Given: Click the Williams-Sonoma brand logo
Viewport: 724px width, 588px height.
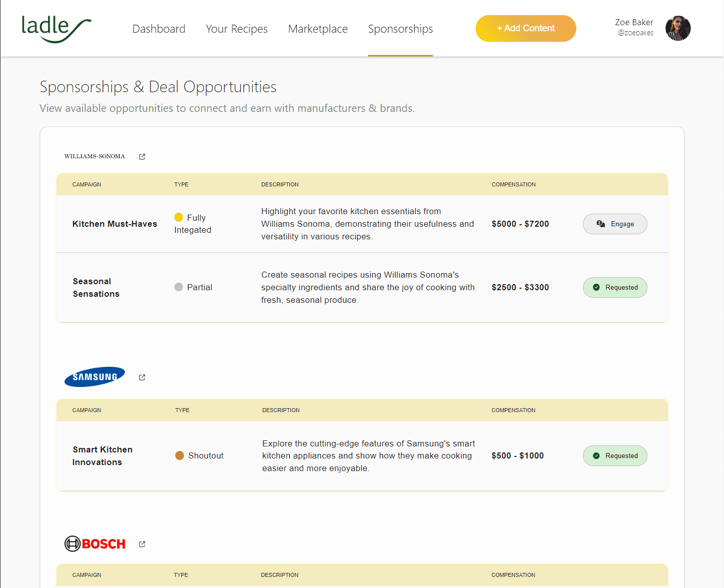Looking at the screenshot, I should pyautogui.click(x=95, y=156).
